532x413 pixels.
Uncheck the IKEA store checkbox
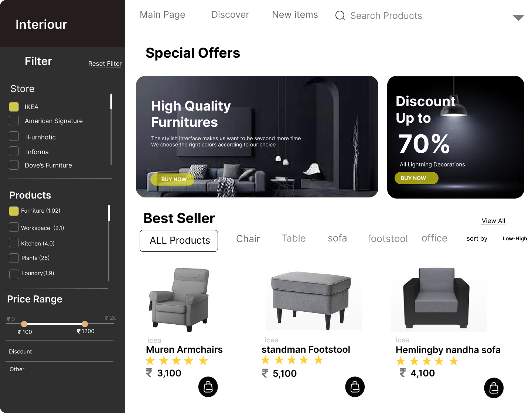pos(14,107)
